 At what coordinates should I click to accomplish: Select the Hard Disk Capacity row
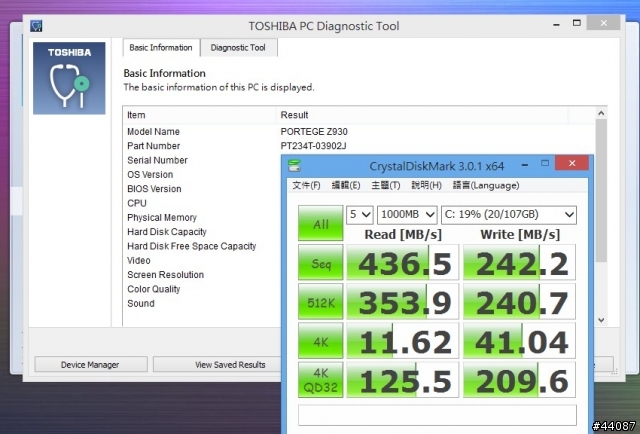(202, 231)
